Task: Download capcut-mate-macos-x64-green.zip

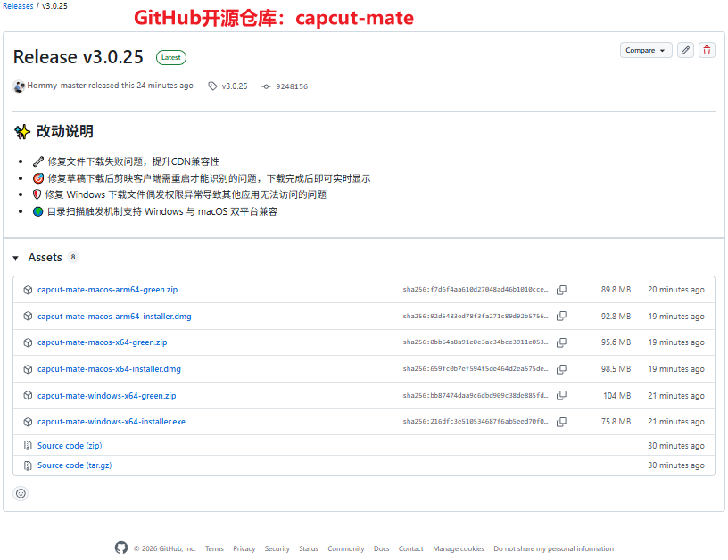Action: pyautogui.click(x=102, y=342)
